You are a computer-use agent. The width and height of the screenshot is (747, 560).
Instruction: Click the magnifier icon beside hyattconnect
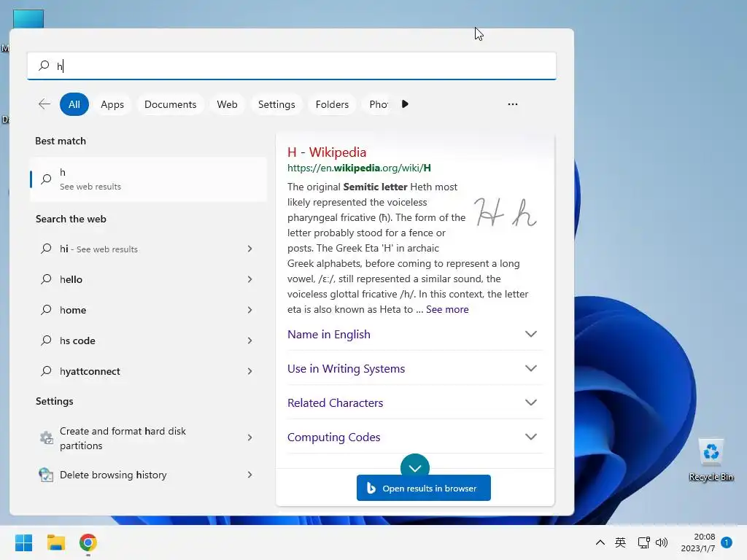[46, 371]
